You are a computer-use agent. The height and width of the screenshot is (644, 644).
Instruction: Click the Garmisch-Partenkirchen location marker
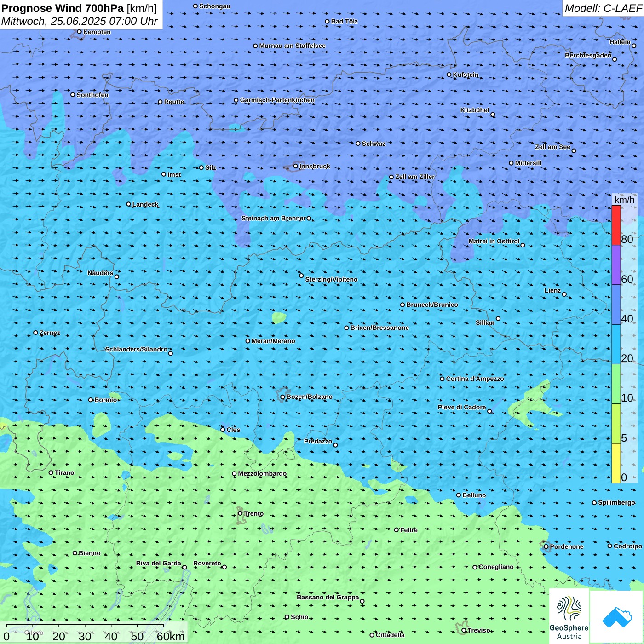[236, 100]
